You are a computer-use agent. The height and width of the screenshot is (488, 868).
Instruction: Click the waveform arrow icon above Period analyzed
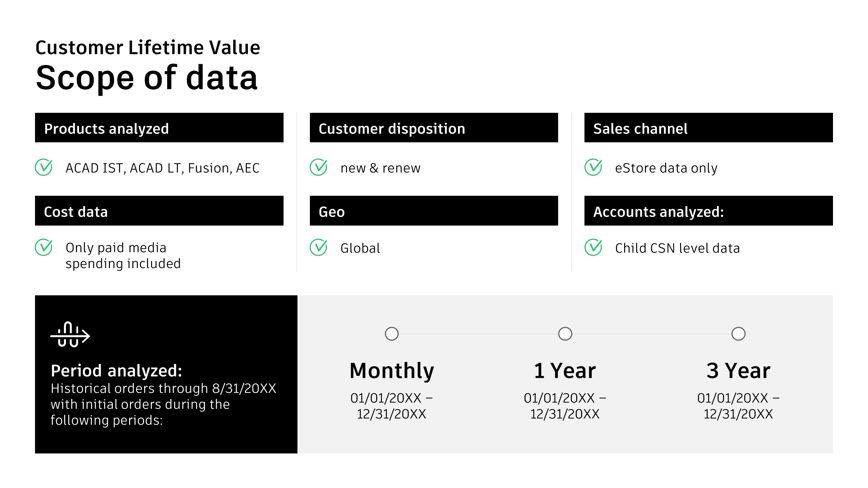pos(70,334)
